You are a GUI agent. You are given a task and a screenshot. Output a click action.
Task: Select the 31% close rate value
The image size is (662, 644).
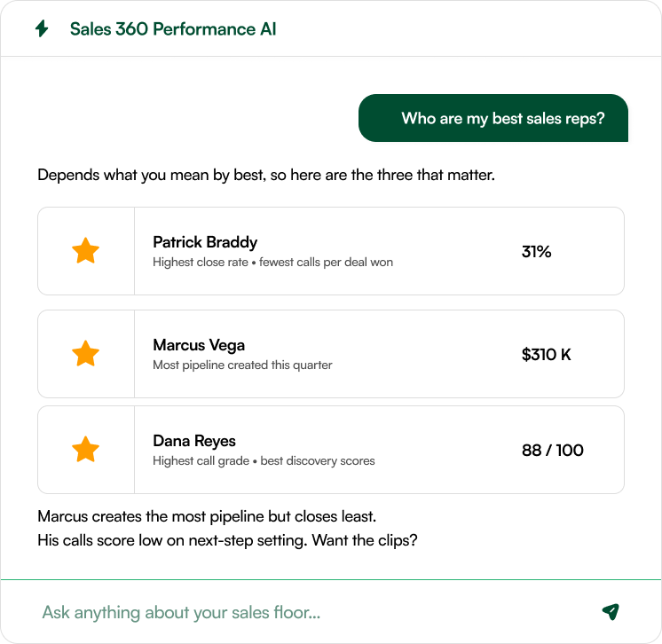pyautogui.click(x=536, y=252)
